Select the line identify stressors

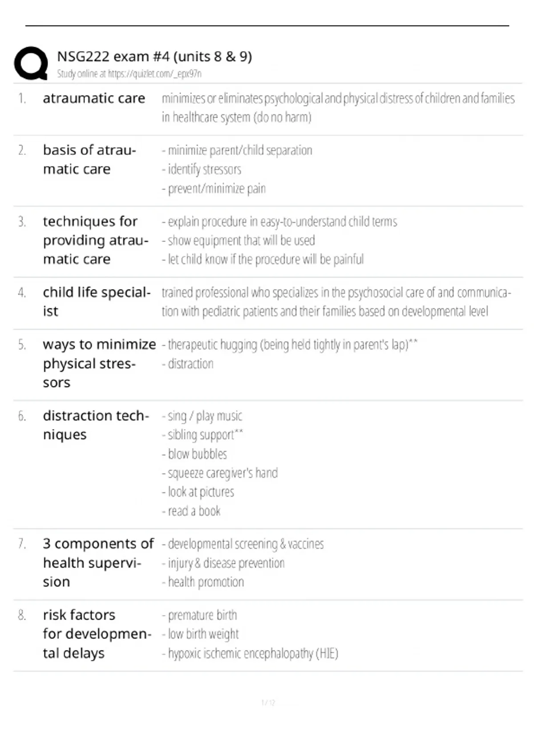click(x=202, y=169)
